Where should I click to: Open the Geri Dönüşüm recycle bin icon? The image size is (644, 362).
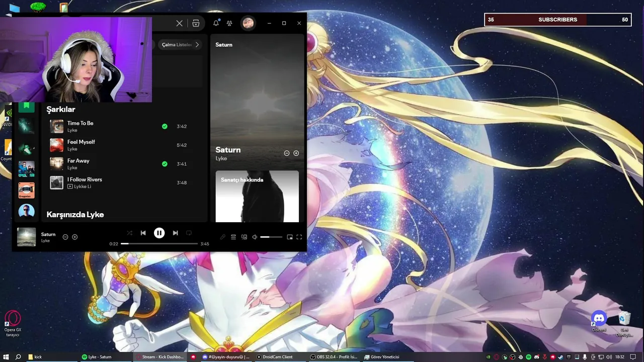pos(624,324)
